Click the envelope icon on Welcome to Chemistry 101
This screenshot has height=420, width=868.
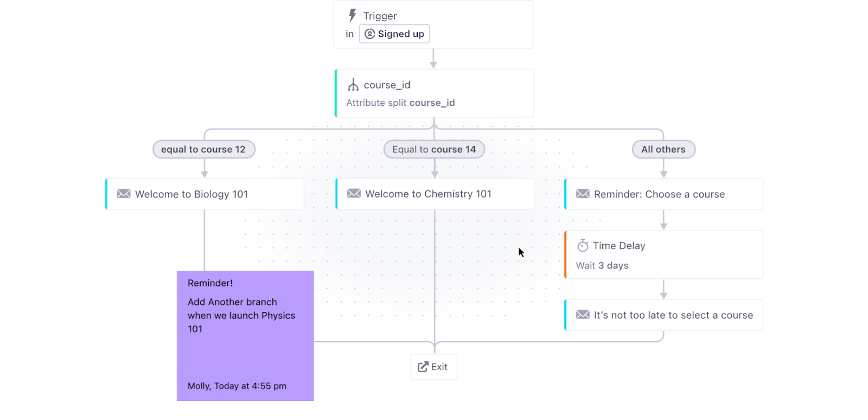(x=354, y=193)
